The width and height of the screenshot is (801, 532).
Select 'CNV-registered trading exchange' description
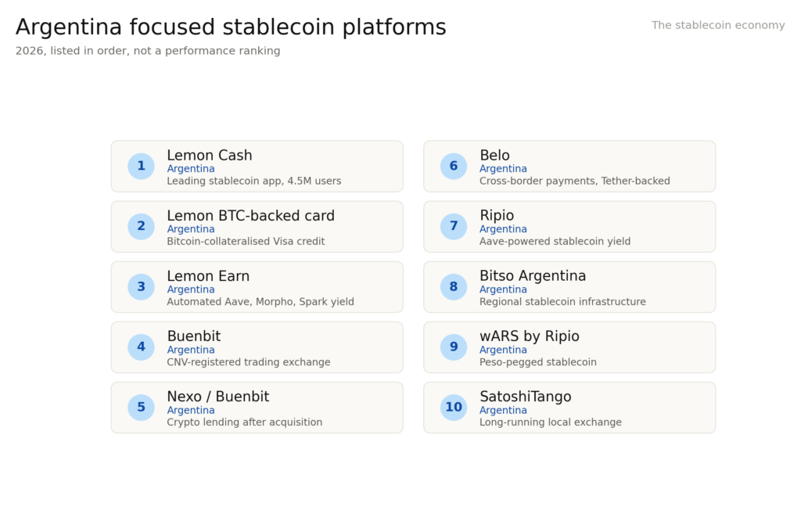(249, 361)
